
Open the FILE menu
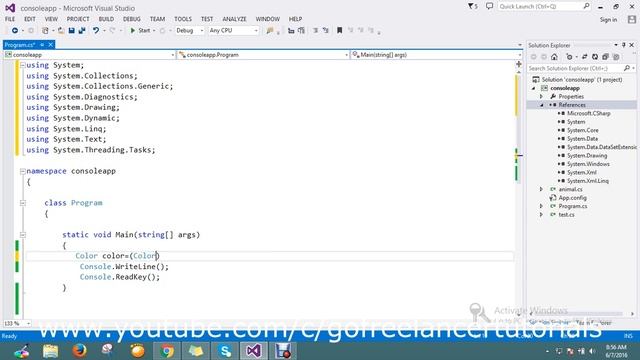pyautogui.click(x=10, y=19)
